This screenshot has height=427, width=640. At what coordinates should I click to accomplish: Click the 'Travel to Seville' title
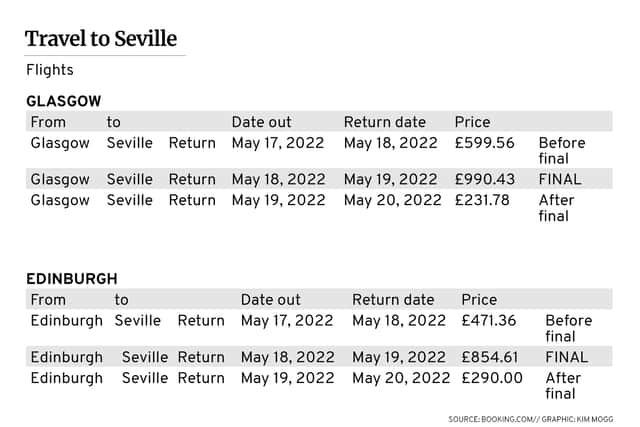coord(101,39)
